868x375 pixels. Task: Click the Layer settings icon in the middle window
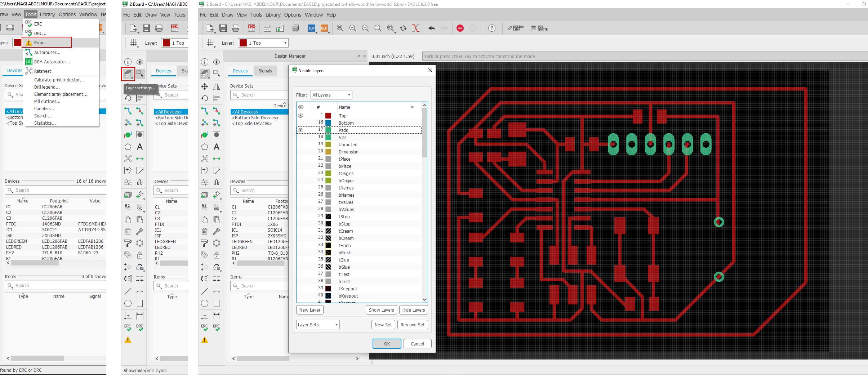(x=128, y=74)
